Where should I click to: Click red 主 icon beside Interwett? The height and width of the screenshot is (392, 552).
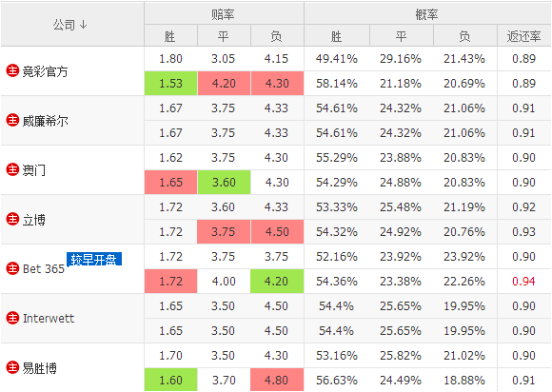point(12,318)
